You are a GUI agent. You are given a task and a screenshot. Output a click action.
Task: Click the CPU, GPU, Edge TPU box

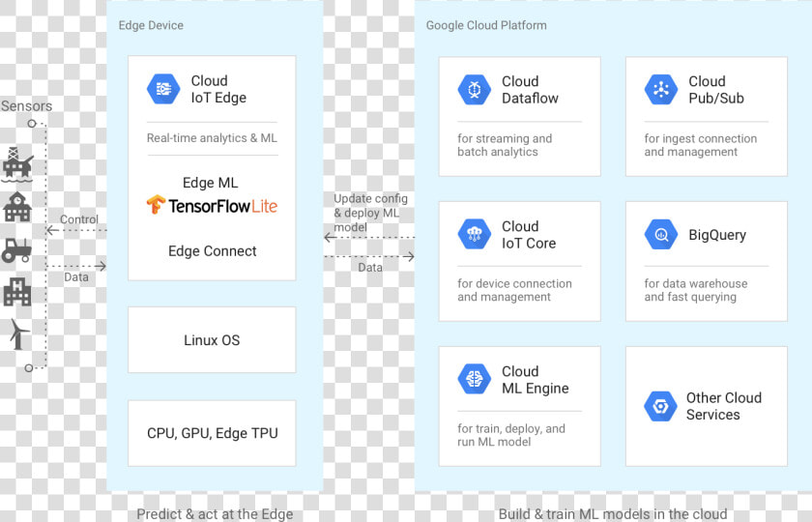point(212,433)
